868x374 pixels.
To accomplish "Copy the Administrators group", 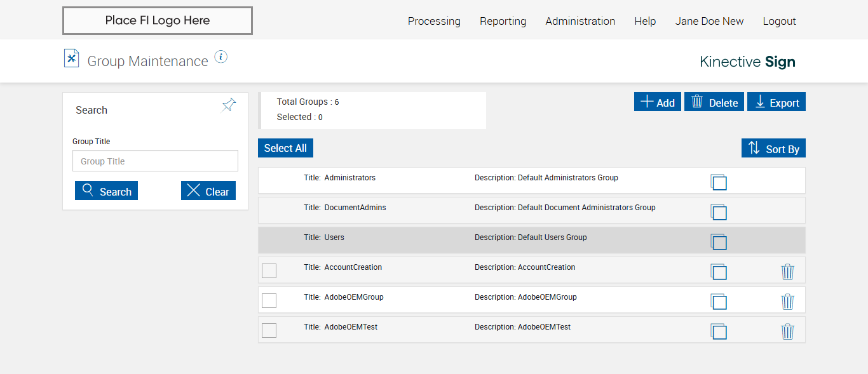I will [x=719, y=182].
